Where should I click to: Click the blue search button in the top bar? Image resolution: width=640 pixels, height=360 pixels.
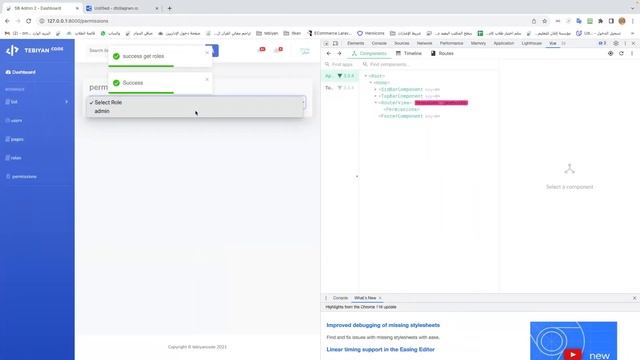[x=213, y=50]
